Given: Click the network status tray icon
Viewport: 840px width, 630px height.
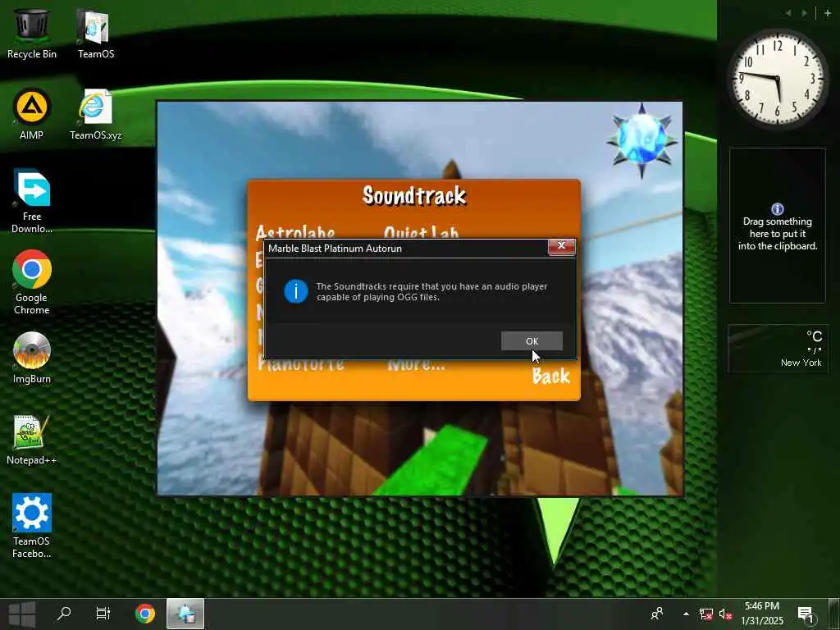Looking at the screenshot, I should tap(706, 614).
